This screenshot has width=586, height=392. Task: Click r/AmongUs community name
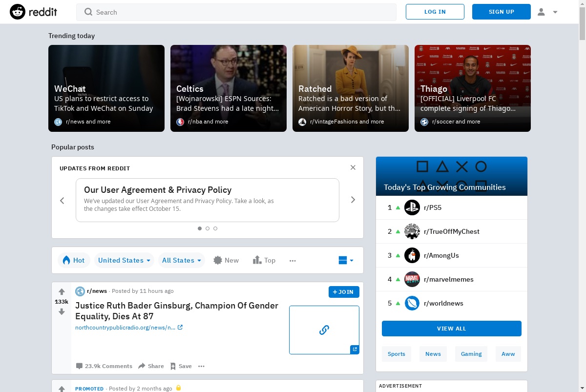point(441,255)
